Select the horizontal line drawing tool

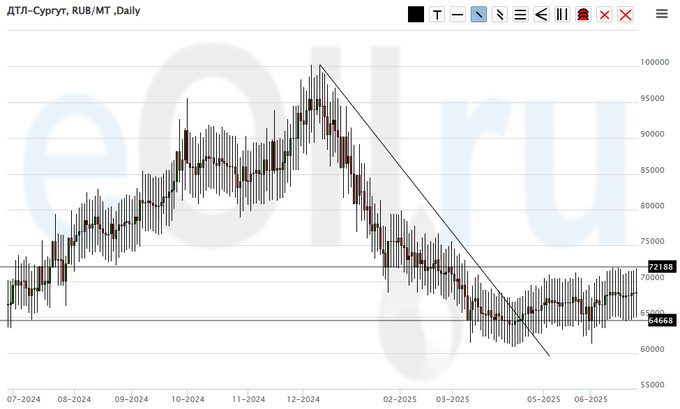point(458,14)
